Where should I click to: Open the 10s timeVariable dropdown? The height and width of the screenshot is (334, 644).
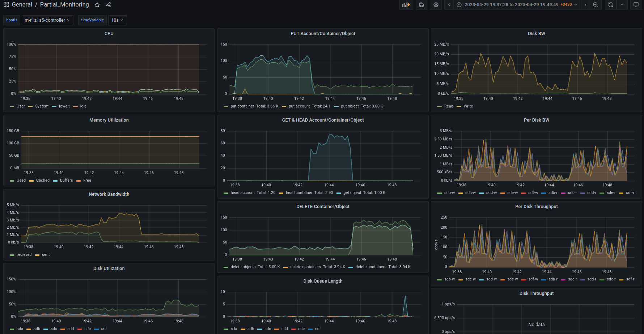pos(117,20)
